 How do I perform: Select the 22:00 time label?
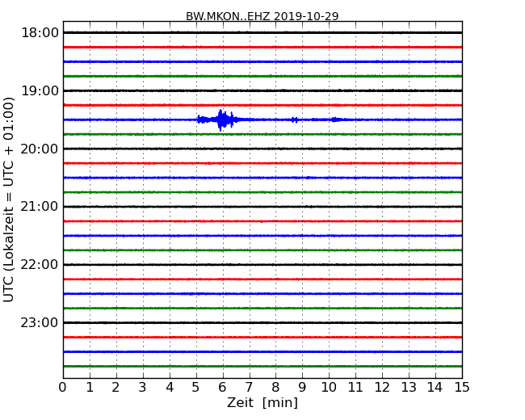40,265
